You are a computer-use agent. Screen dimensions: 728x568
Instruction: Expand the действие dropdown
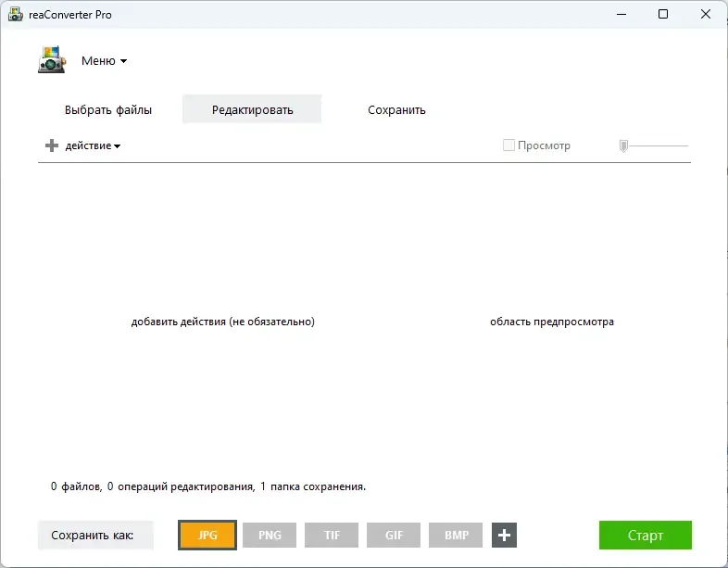[93, 145]
